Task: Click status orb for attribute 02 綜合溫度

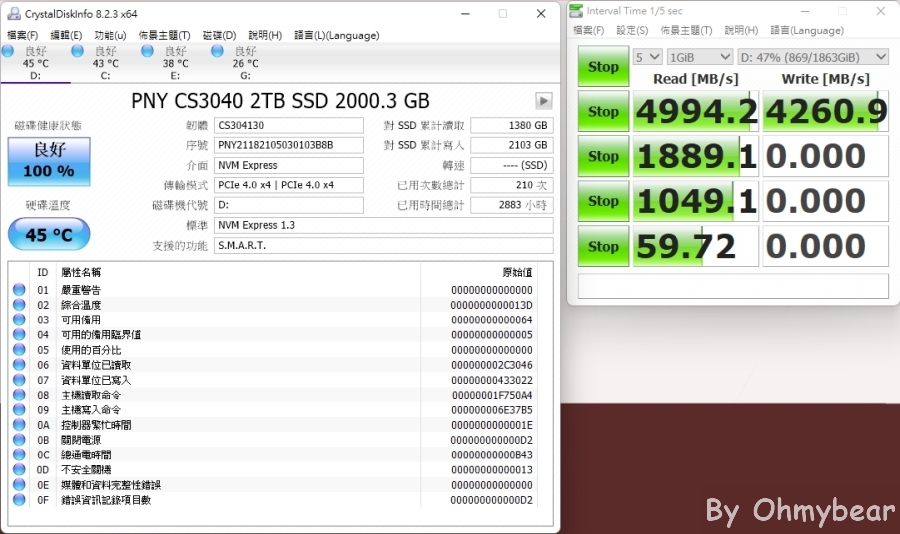Action: (19, 304)
